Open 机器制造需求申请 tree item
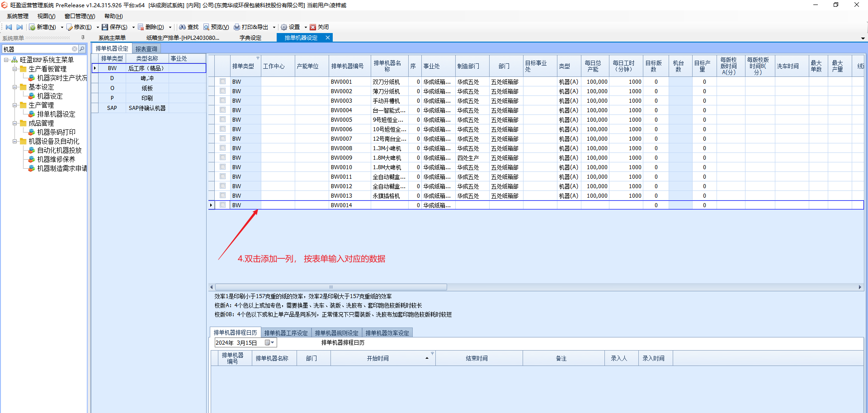This screenshot has height=413, width=868. [x=62, y=168]
